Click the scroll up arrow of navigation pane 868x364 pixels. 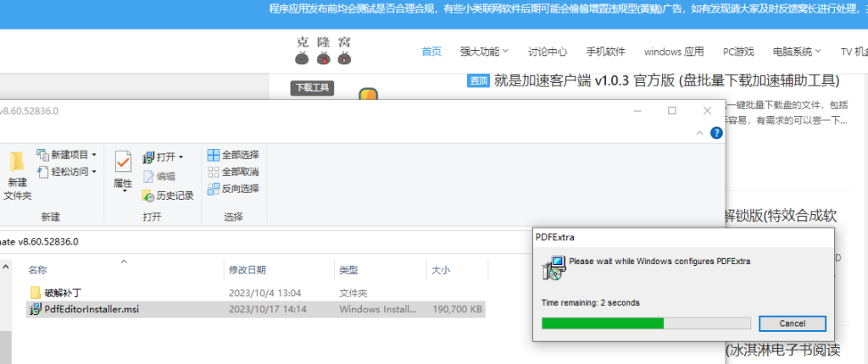click(6, 267)
